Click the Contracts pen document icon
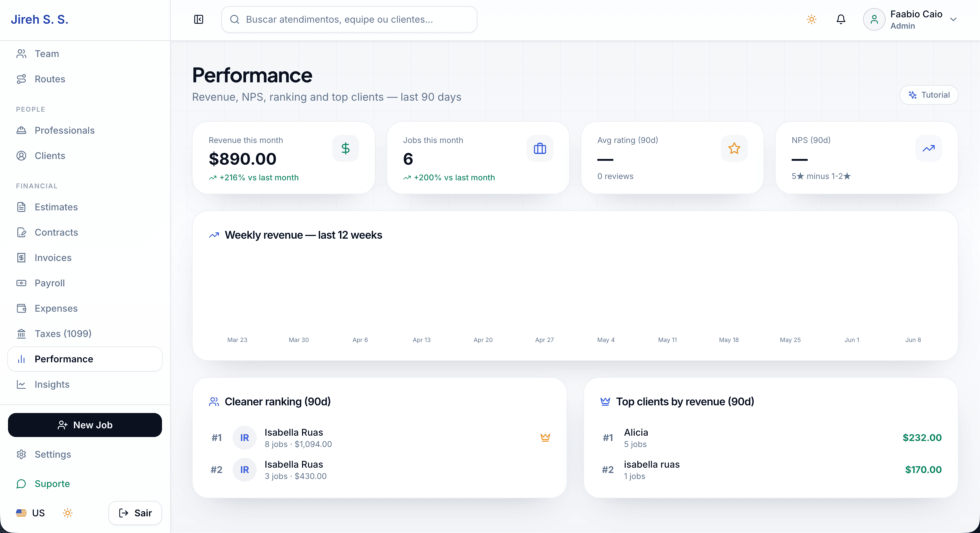Viewport: 980px width, 533px height. 21,232
